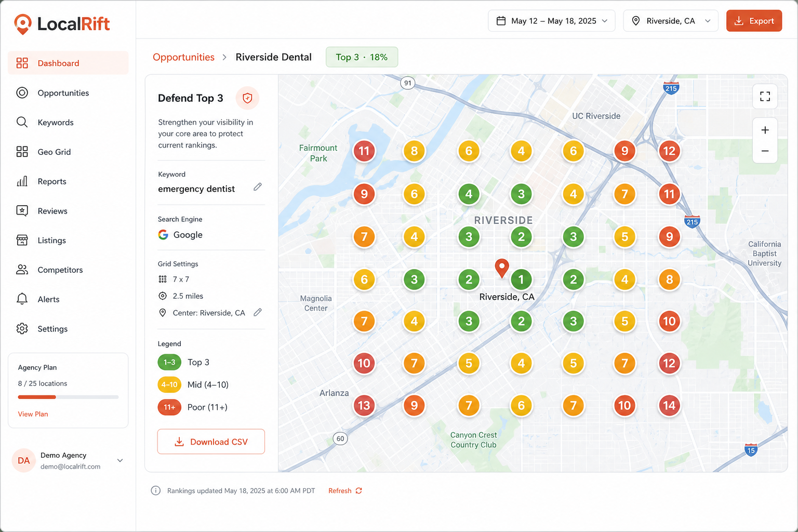The width and height of the screenshot is (798, 532).
Task: Click the location pin icon in header
Action: pos(635,21)
